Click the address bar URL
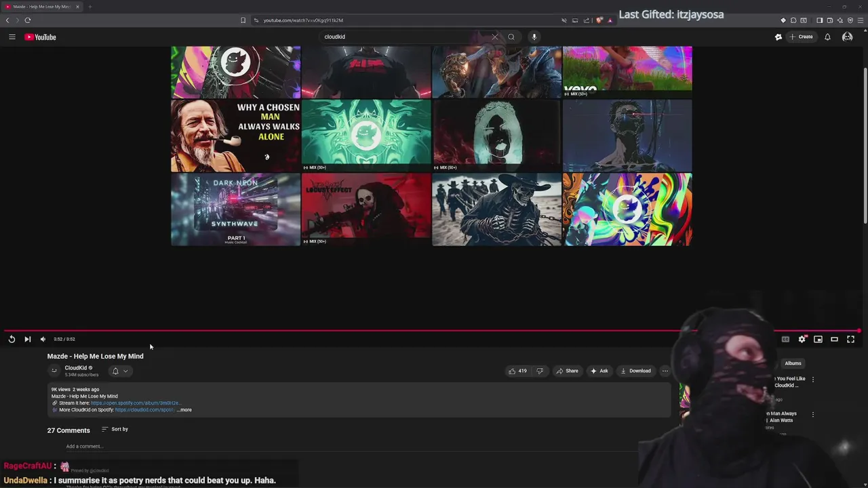868x488 pixels. tap(303, 20)
